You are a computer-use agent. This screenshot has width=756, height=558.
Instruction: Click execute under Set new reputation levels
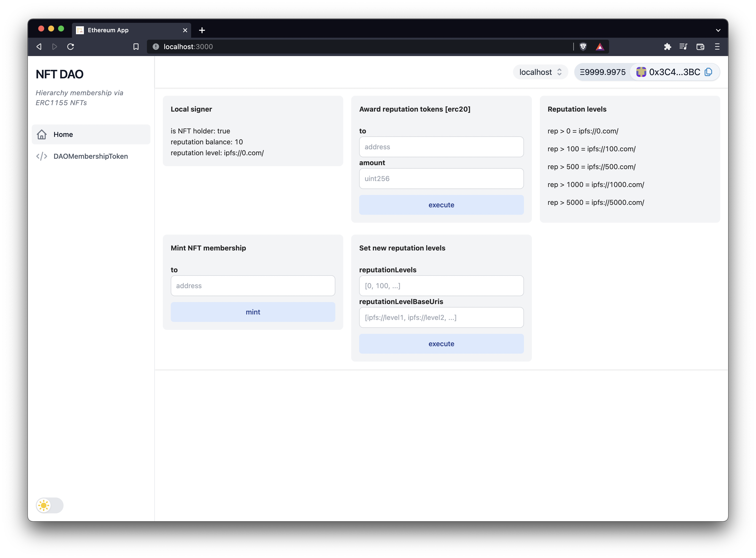coord(441,344)
